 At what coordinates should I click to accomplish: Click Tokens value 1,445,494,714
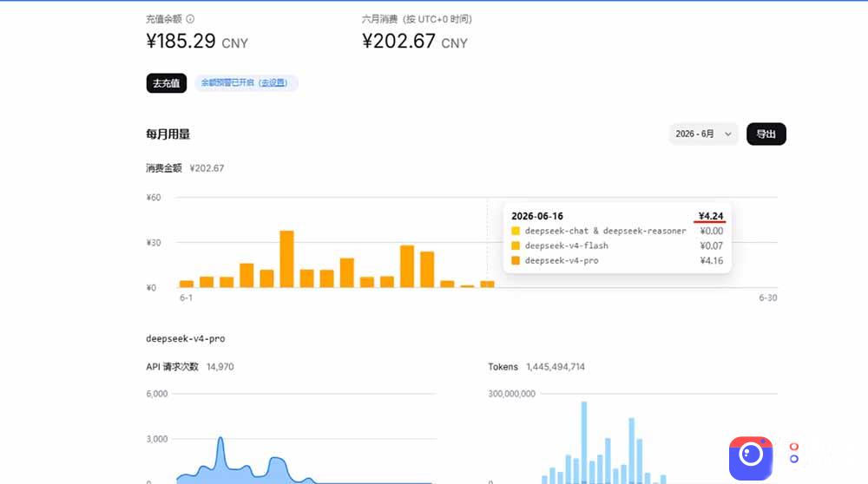click(x=556, y=367)
